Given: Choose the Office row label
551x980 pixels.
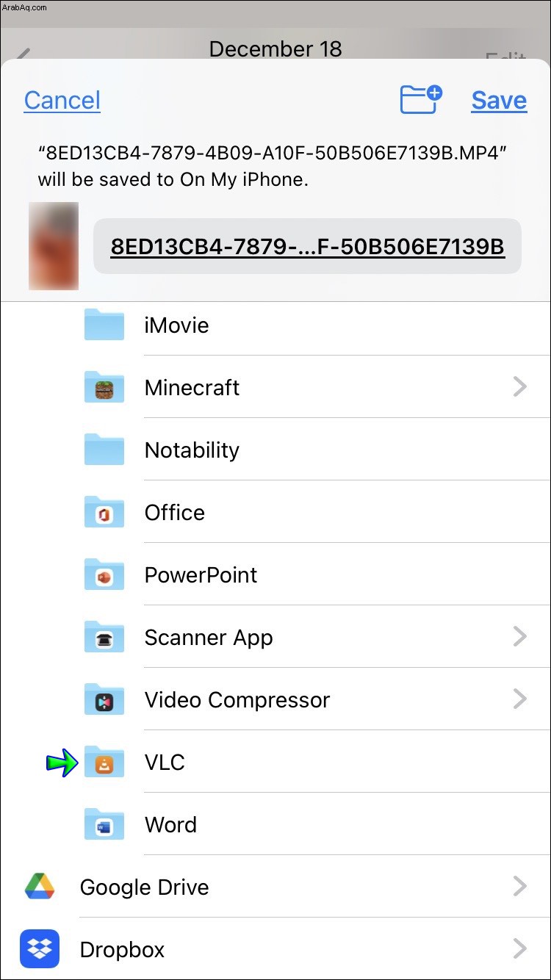Looking at the screenshot, I should coord(175,513).
